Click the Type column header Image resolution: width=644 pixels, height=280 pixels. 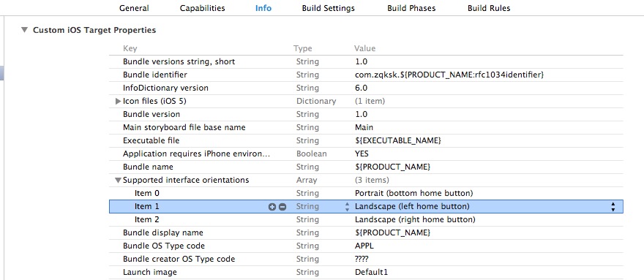tap(303, 48)
